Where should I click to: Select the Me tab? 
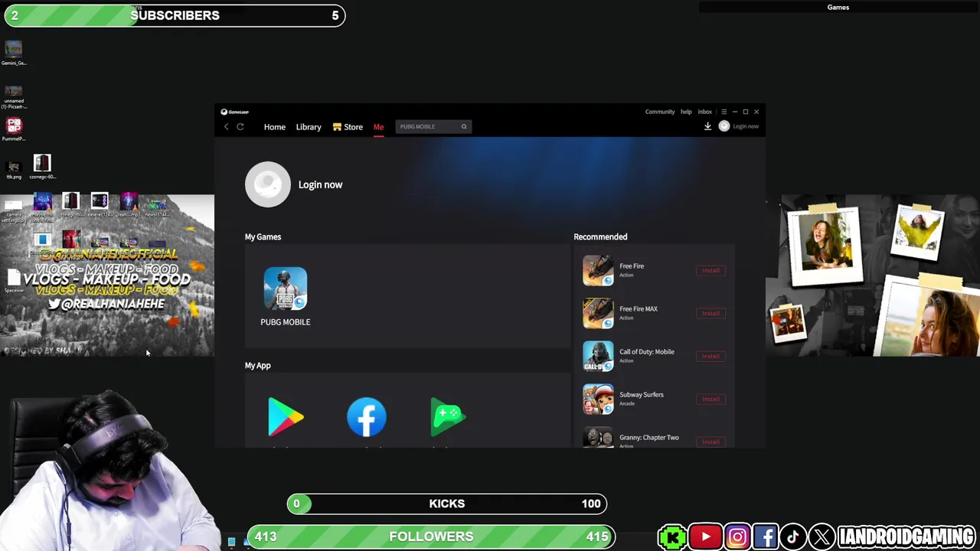tap(378, 127)
